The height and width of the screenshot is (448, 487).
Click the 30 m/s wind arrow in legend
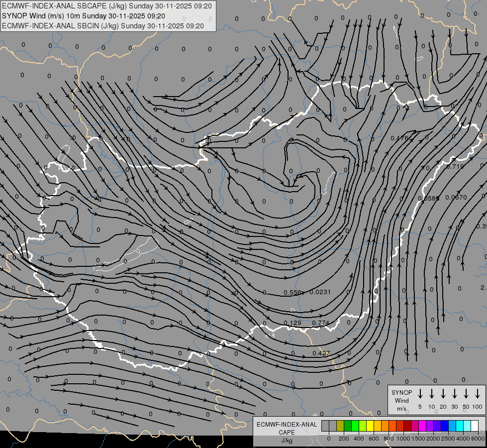tap(454, 394)
